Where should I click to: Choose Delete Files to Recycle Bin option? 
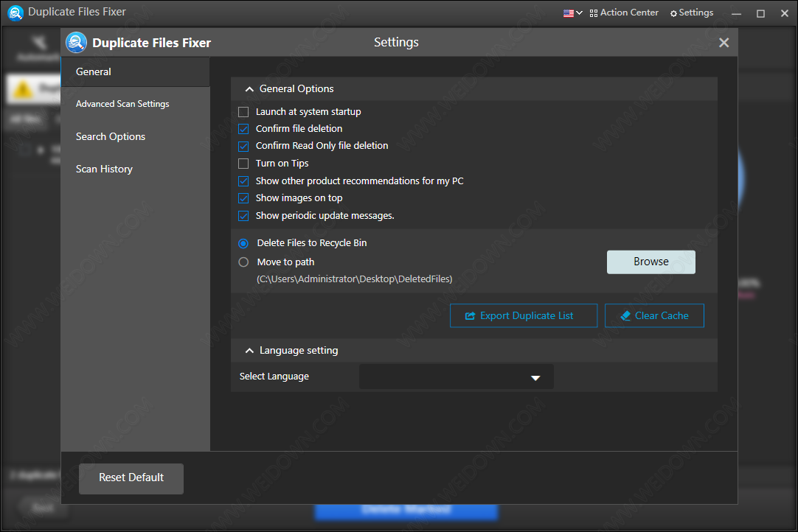(243, 243)
